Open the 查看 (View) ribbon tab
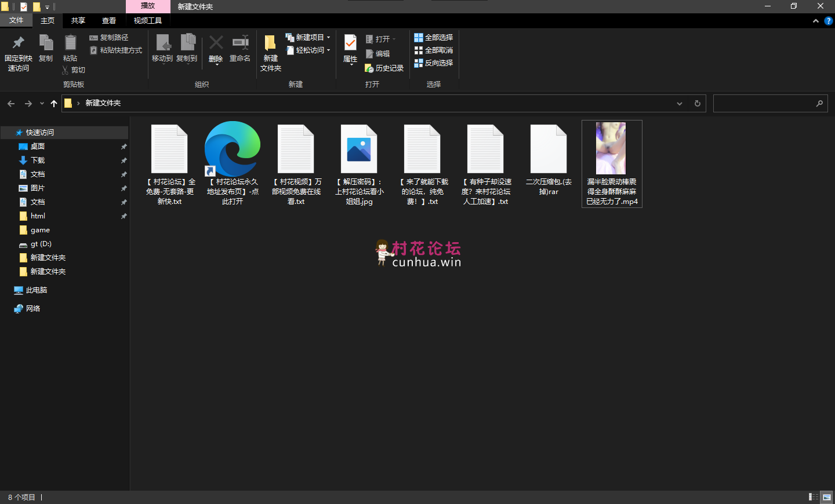This screenshot has width=835, height=504. coord(109,21)
